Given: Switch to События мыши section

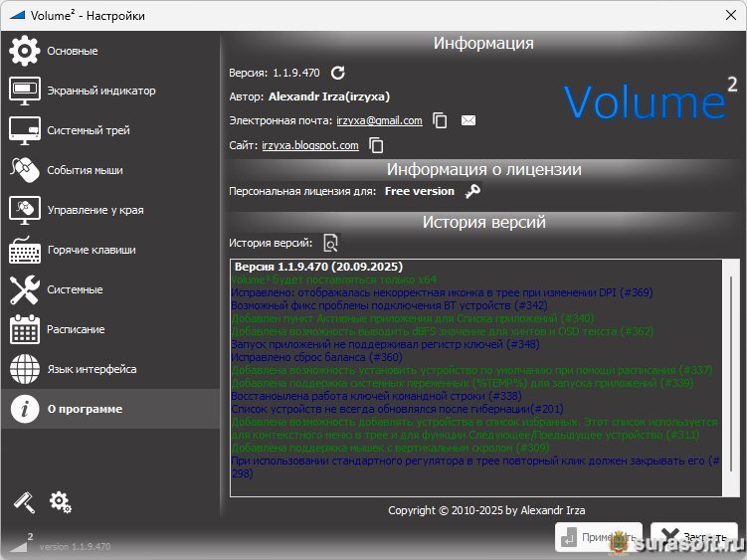Looking at the screenshot, I should [x=85, y=170].
